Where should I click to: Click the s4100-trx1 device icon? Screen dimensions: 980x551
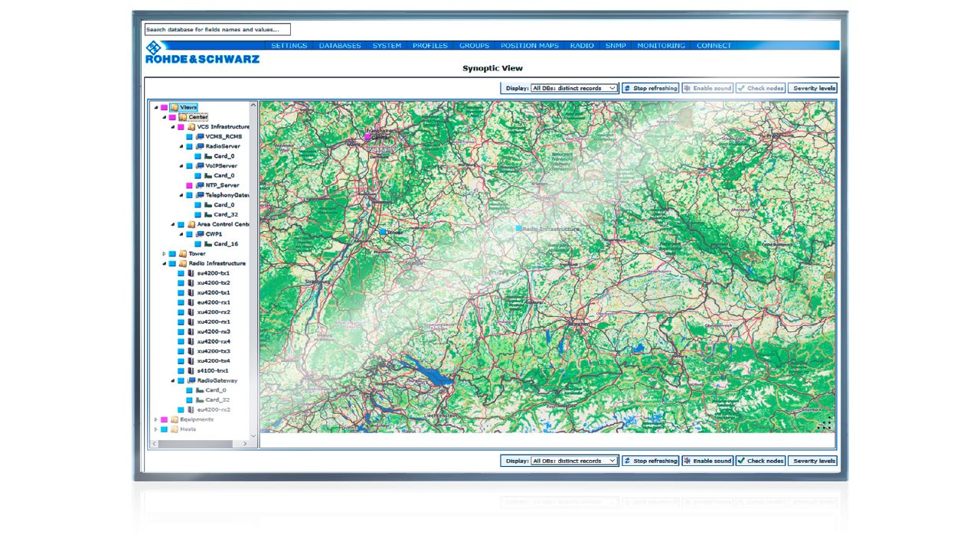(x=191, y=370)
